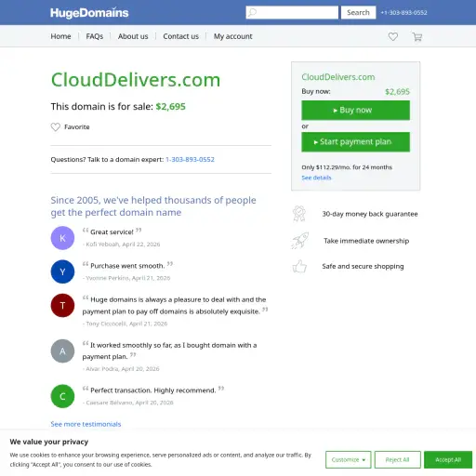Click Start payment plan button
The width and height of the screenshot is (476, 476).
point(355,142)
